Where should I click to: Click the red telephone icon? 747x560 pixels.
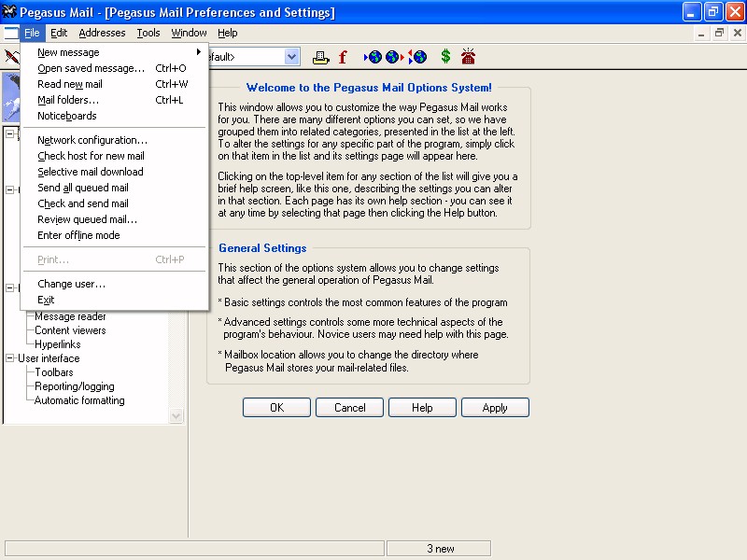pos(468,56)
